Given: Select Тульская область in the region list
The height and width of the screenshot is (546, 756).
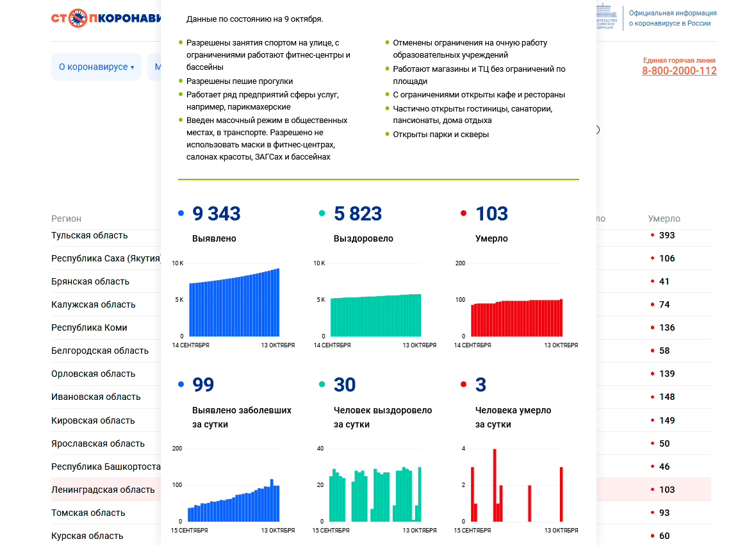Looking at the screenshot, I should (x=90, y=235).
